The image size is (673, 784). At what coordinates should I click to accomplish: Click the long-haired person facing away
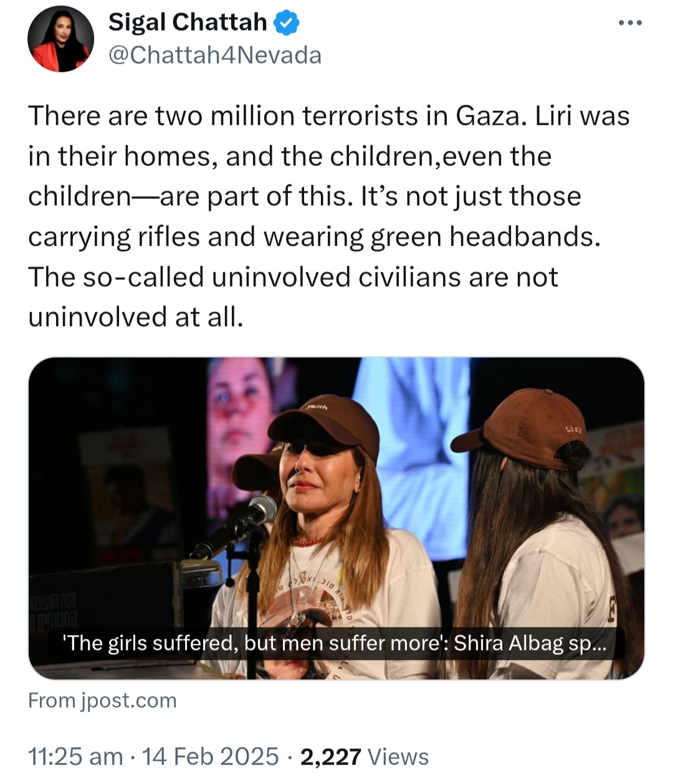(542, 530)
